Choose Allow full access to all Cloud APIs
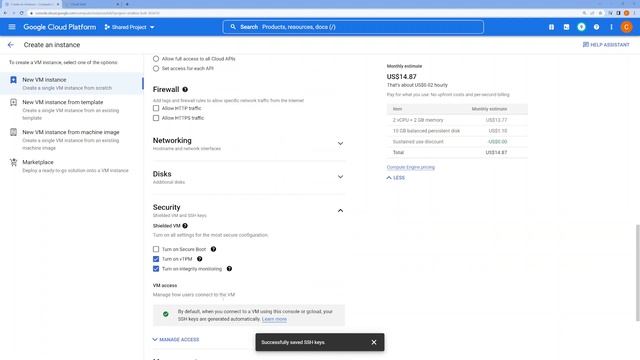 tap(156, 59)
